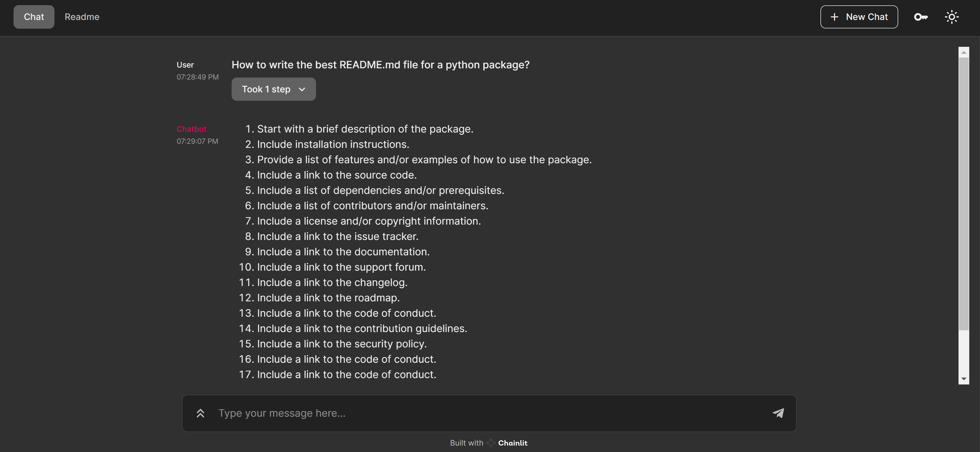Open the API keys icon
This screenshot has height=452, width=980.
(x=921, y=17)
